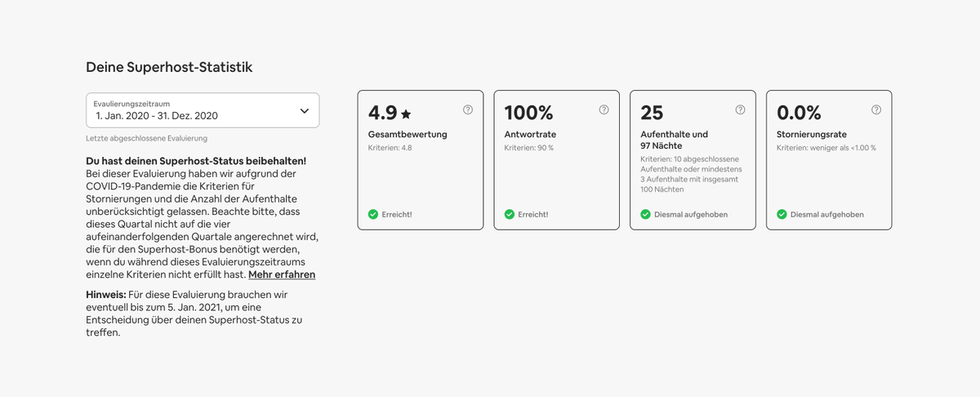Viewport: 980px width, 397px height.
Task: Click green checkmark in Stornierungsrate card
Action: 782,214
